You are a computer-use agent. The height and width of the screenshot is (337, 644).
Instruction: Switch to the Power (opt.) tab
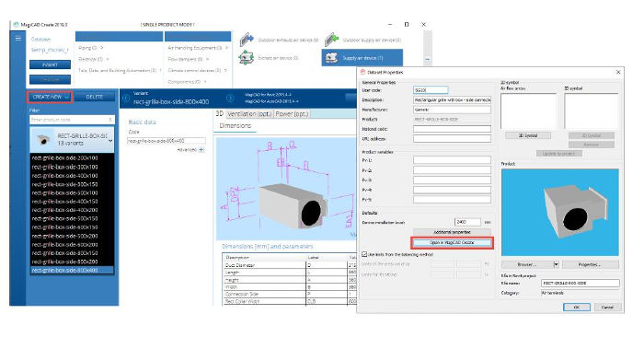292,114
